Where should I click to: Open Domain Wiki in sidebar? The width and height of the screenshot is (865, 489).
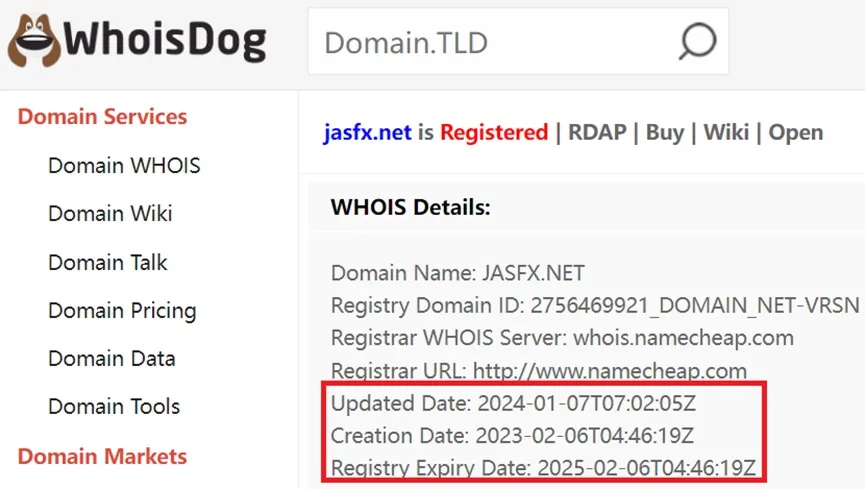pyautogui.click(x=110, y=214)
